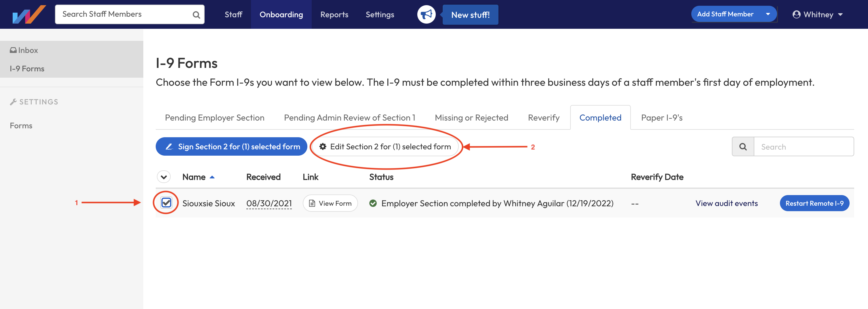The width and height of the screenshot is (868, 309).
Task: Click the search icon beside forms search
Action: tap(743, 146)
